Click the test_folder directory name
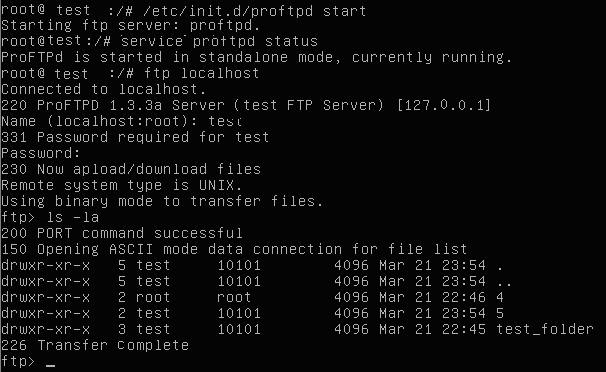This screenshot has width=606, height=372. pos(545,329)
